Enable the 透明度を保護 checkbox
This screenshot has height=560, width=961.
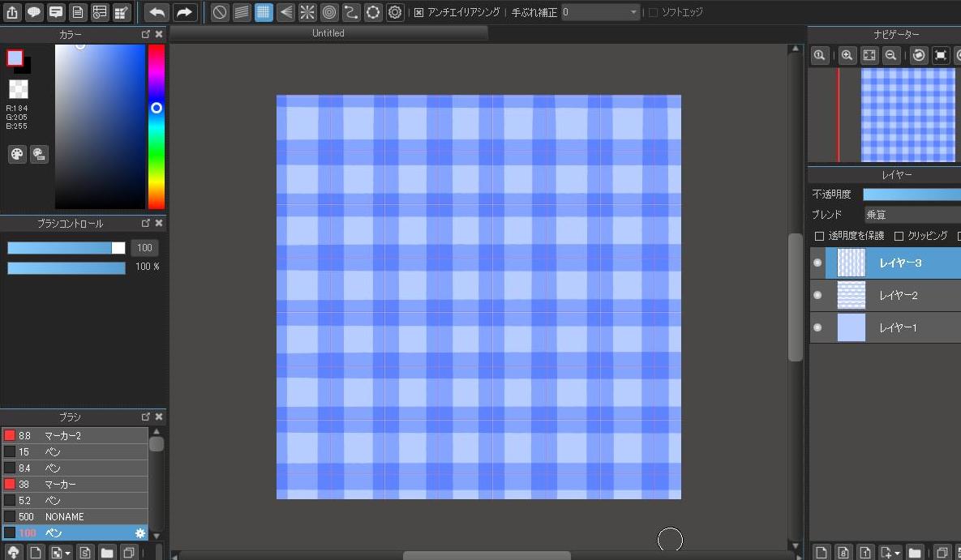(819, 236)
